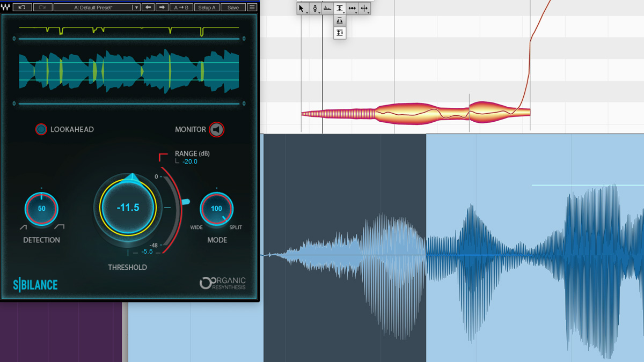644x362 pixels.
Task: Select the Melodyne timing tool
Action: [352, 8]
